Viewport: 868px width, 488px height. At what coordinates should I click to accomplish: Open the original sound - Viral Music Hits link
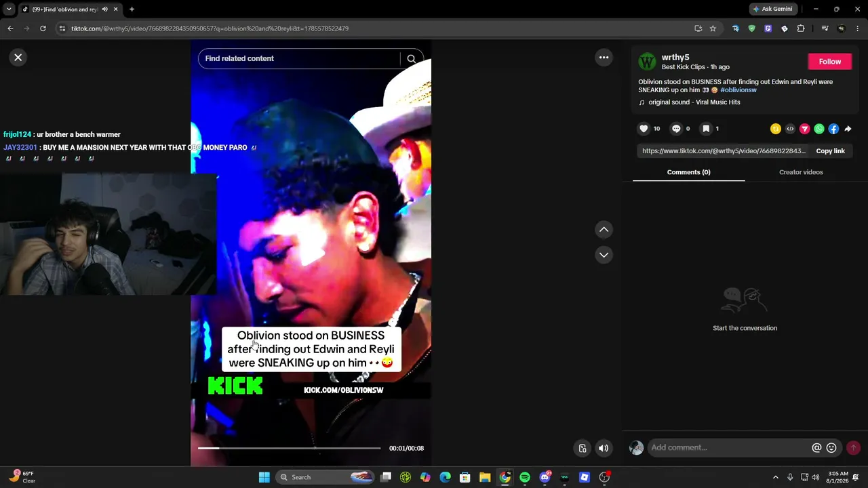coord(694,102)
